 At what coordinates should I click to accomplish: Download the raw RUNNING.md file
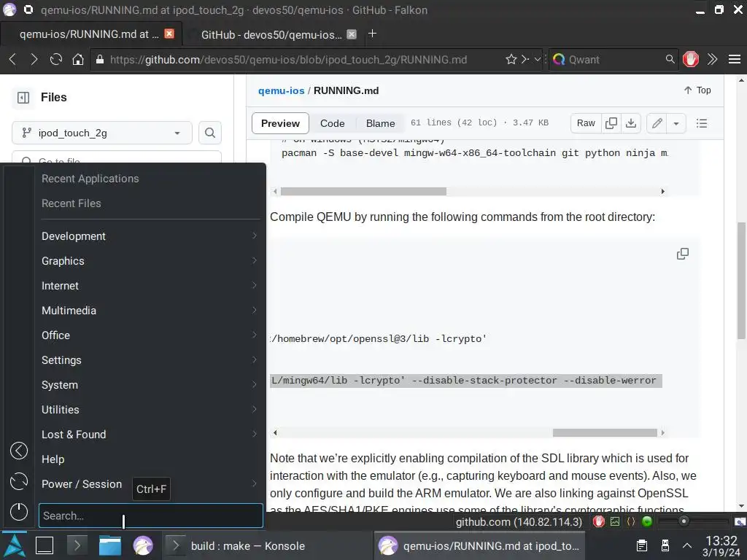tap(631, 123)
